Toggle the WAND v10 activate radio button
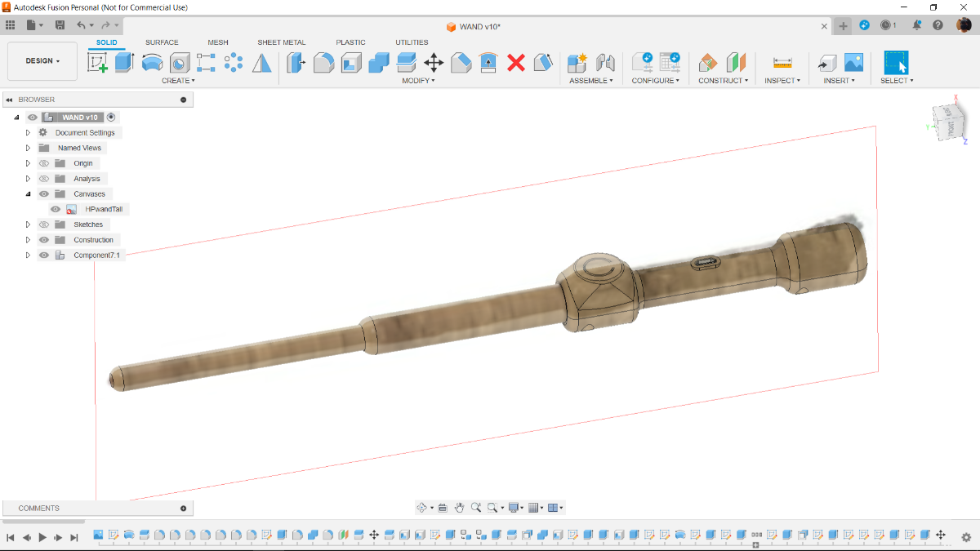This screenshot has width=980, height=551. 111,118
